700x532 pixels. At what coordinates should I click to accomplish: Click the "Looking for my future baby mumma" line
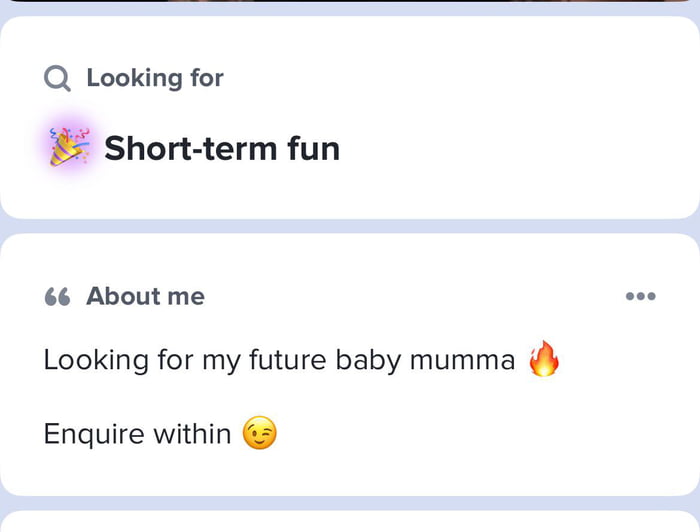coord(279,360)
